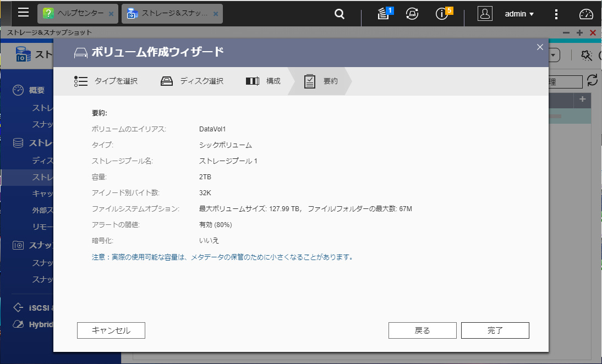
Task: Click the ストレージプール 1 value
Action: click(x=228, y=161)
